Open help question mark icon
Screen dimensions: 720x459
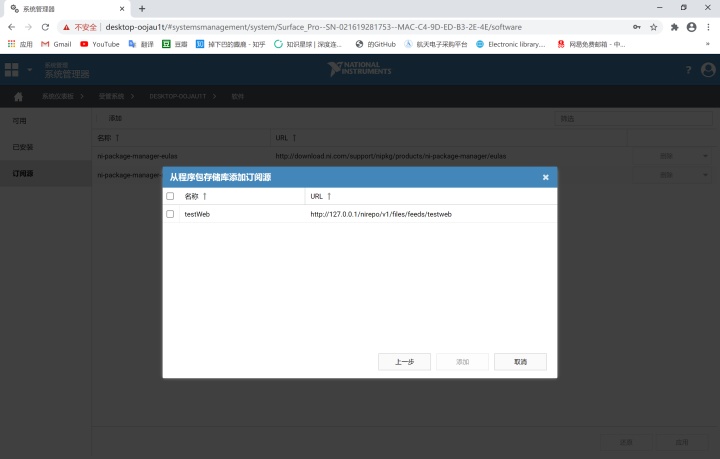688,70
